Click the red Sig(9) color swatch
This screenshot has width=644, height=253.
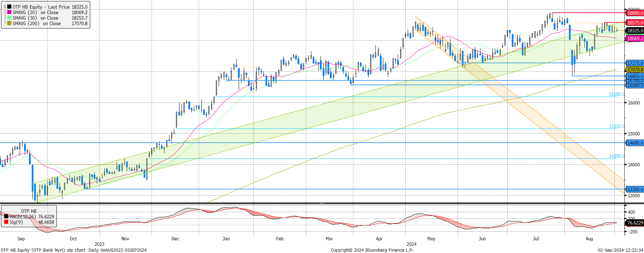6,222
